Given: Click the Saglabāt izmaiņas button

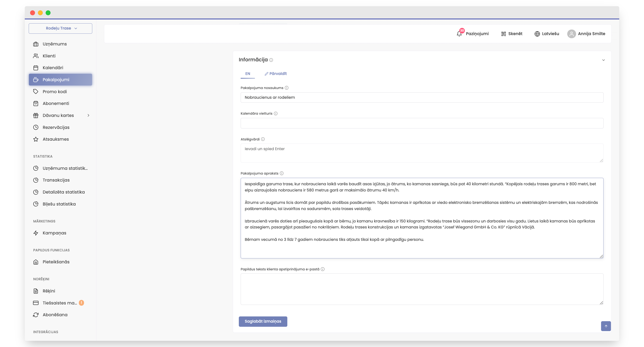Looking at the screenshot, I should 263,321.
